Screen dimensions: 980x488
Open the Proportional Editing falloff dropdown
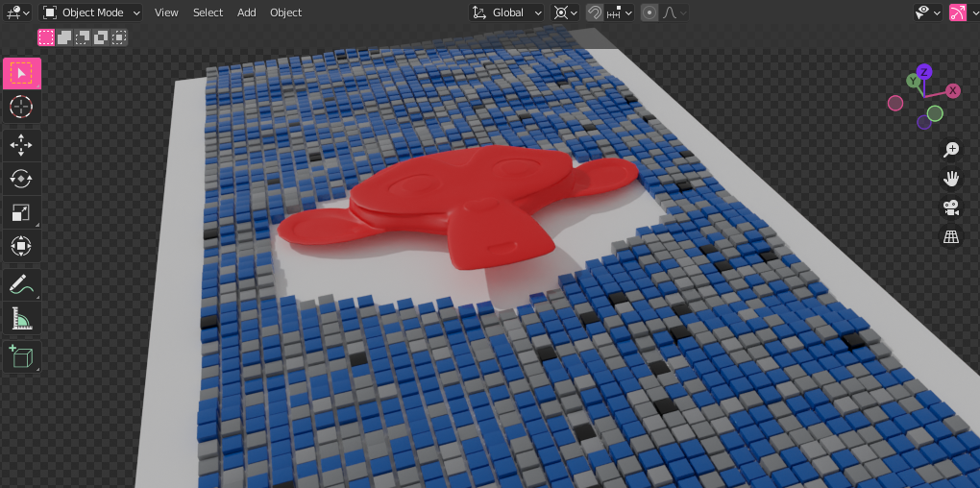(674, 12)
